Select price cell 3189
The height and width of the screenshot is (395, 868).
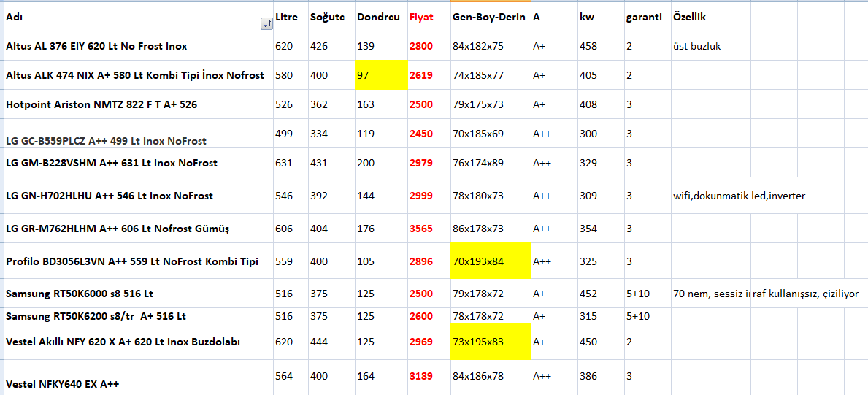coord(429,376)
